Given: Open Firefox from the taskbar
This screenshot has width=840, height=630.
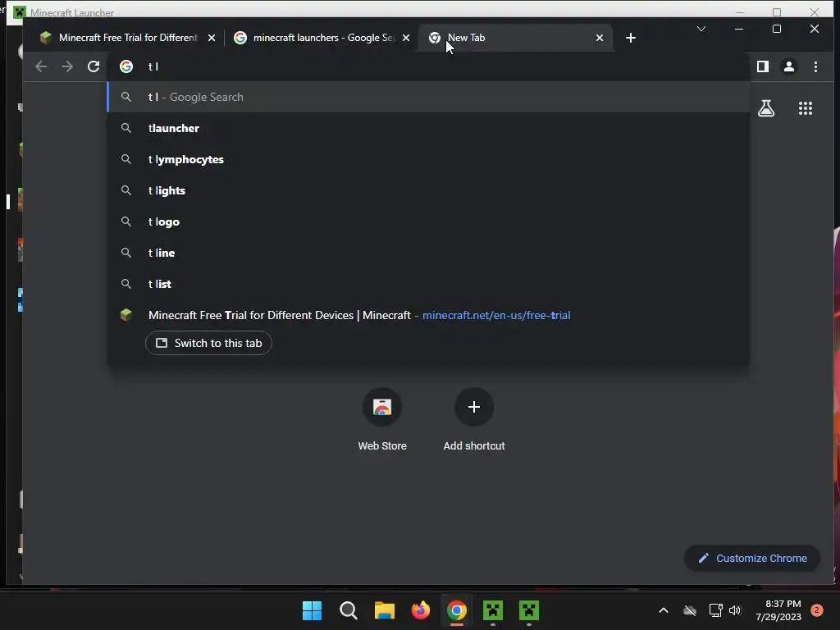Looking at the screenshot, I should tap(421, 610).
